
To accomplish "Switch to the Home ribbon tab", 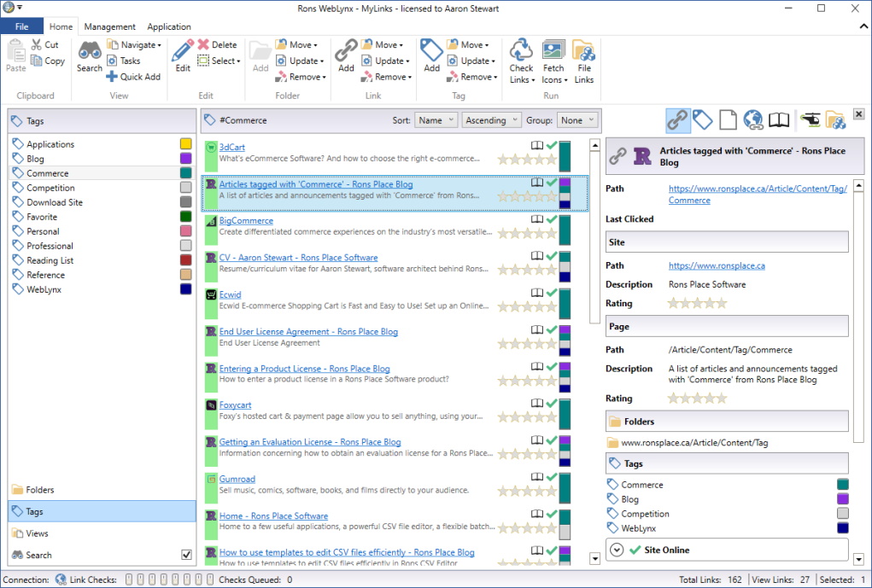I will pos(61,26).
